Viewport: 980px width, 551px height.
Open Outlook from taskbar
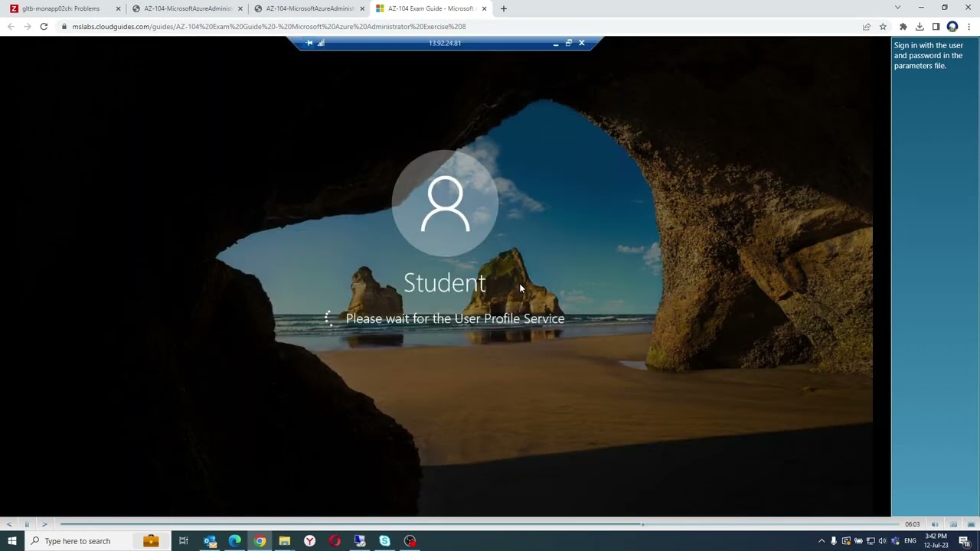(x=210, y=541)
